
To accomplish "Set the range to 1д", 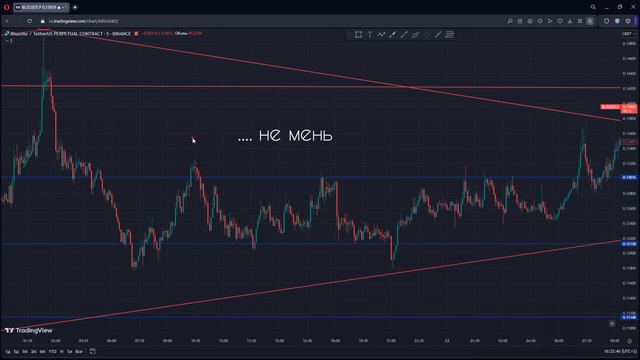I will pos(8,351).
